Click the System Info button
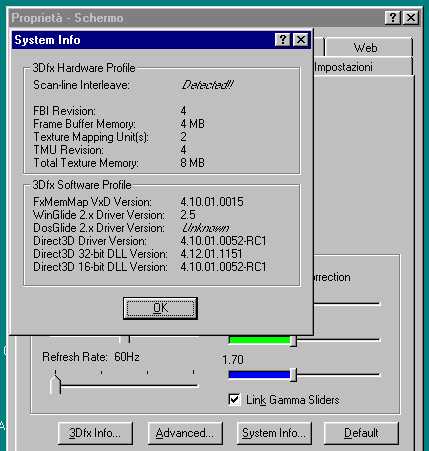This screenshot has height=451, width=429. pos(274,433)
